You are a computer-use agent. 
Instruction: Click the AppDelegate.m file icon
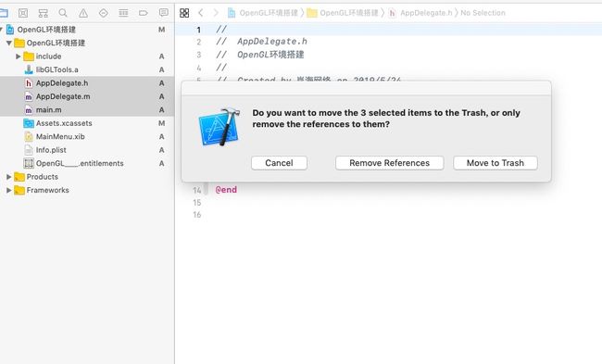point(29,96)
